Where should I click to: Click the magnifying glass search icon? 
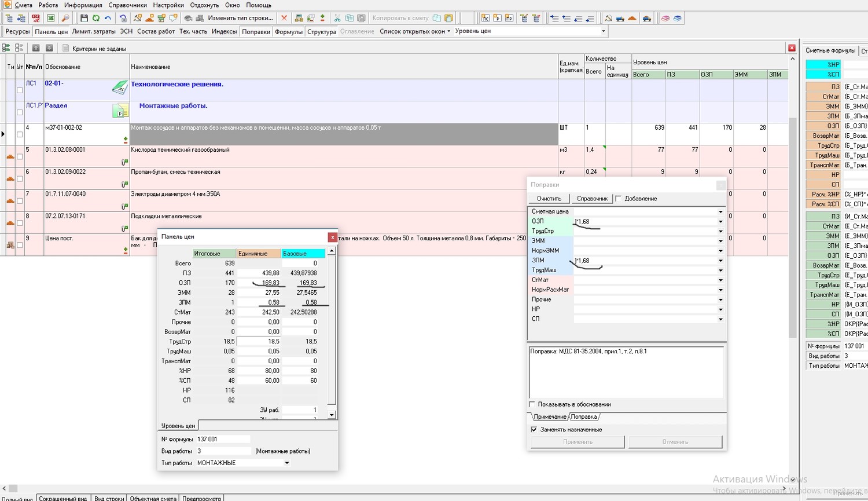tap(65, 19)
